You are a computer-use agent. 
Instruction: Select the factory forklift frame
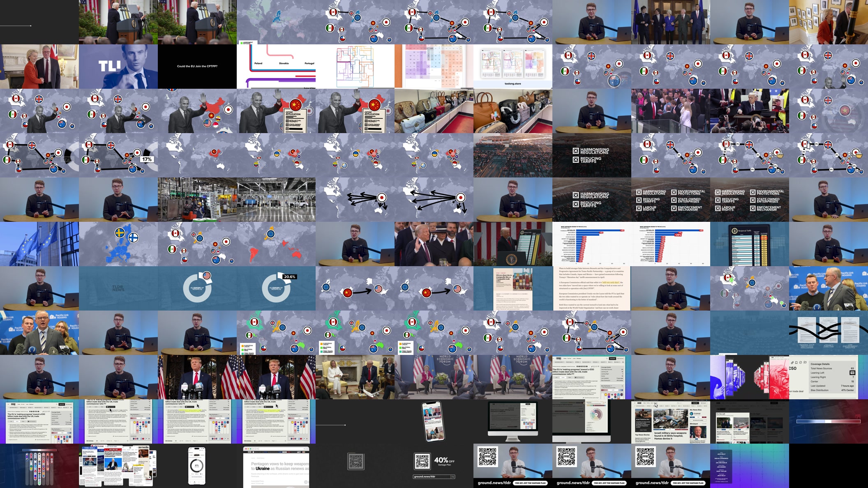197,200
